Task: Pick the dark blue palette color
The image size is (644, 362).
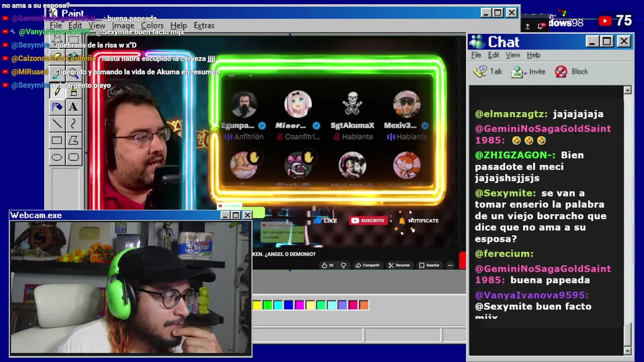Action: click(x=289, y=305)
